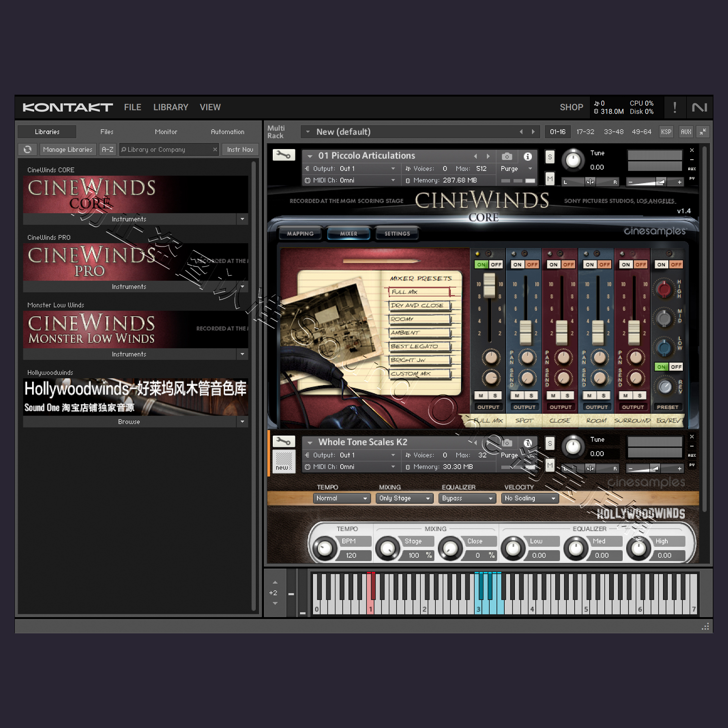Select next Piccolo instrument patch arrow
This screenshot has width=728, height=728.
(x=488, y=156)
